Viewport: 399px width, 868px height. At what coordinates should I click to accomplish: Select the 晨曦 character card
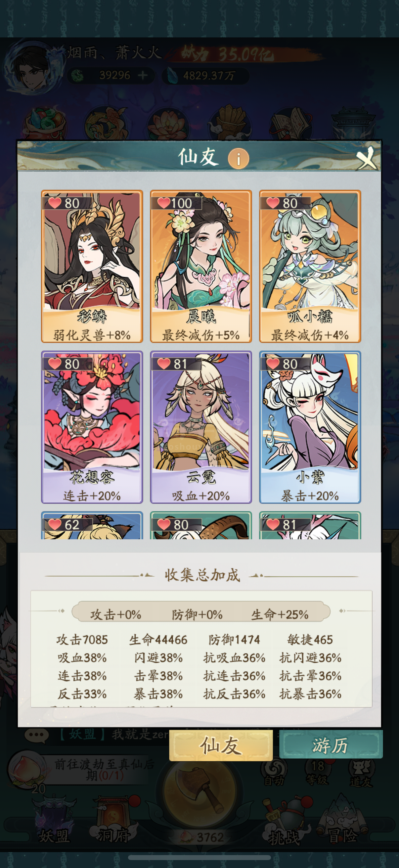[201, 266]
